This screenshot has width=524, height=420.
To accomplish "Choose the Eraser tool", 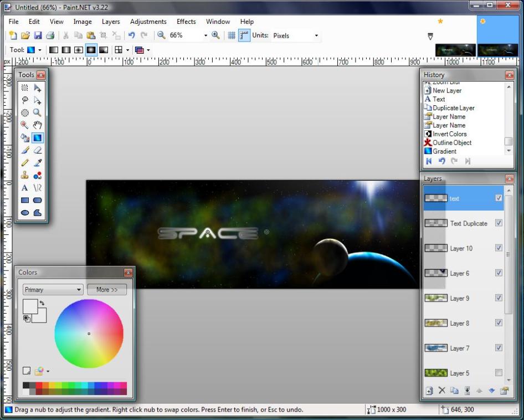I will [38, 150].
